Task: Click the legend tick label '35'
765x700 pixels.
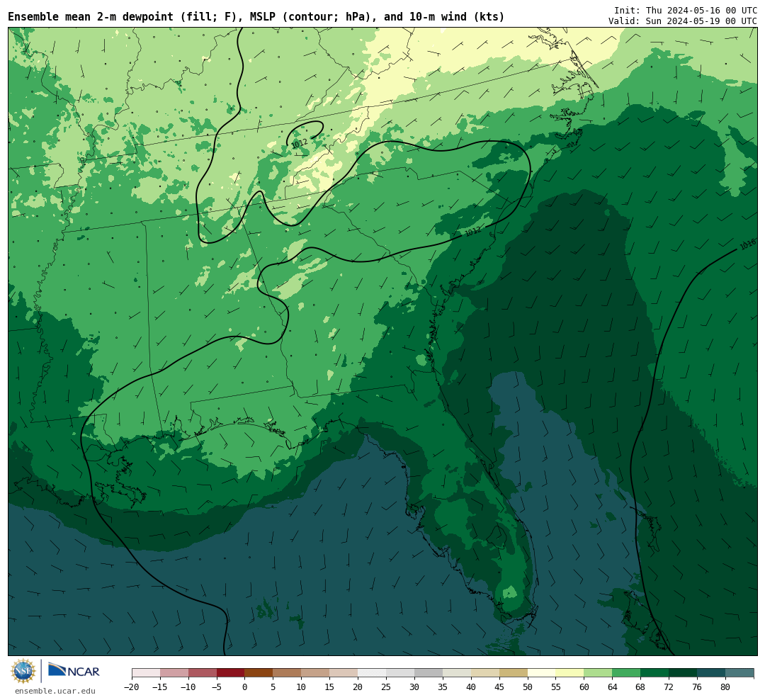Action: (443, 687)
